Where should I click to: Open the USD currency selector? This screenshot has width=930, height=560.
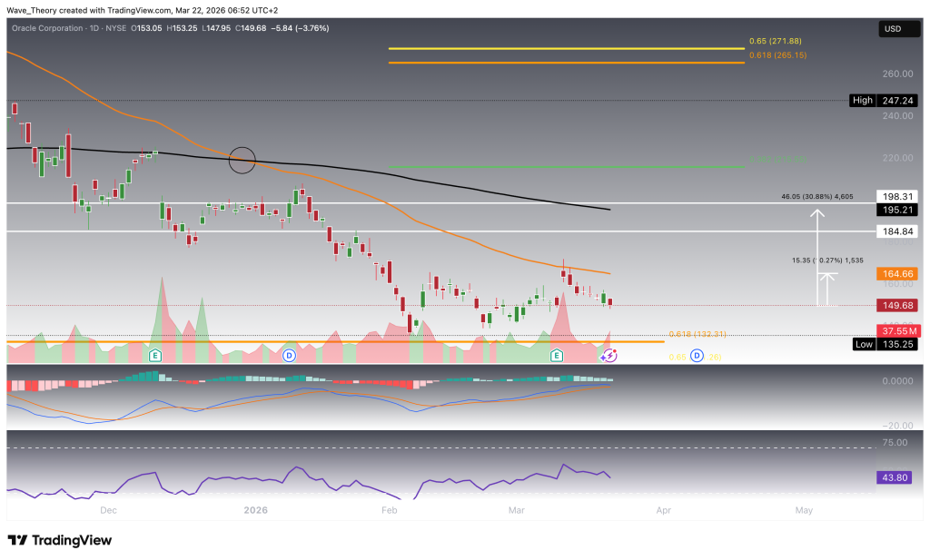click(894, 29)
